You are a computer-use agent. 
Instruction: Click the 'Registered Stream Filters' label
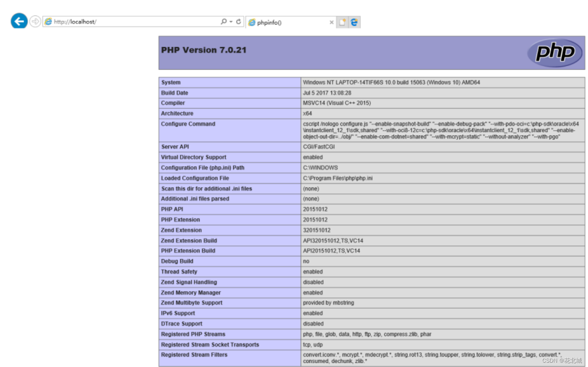[194, 355]
